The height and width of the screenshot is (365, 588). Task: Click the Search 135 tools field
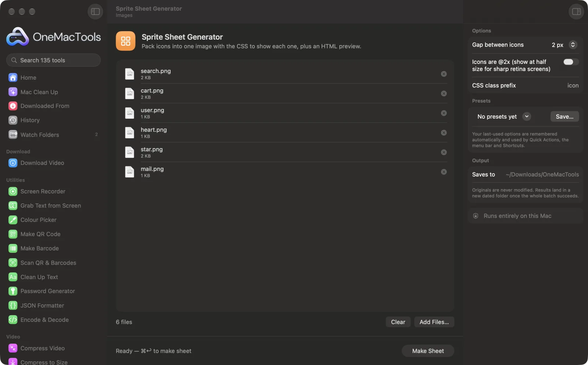(x=53, y=60)
